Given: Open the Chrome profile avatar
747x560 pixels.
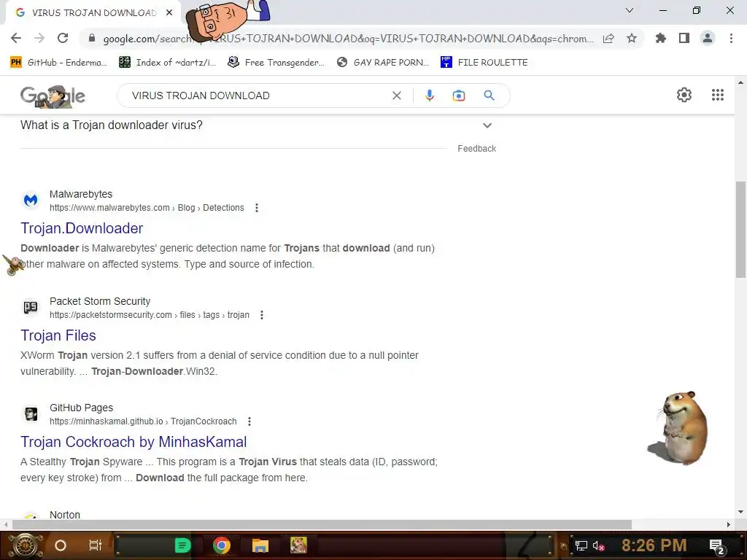Looking at the screenshot, I should (x=708, y=38).
